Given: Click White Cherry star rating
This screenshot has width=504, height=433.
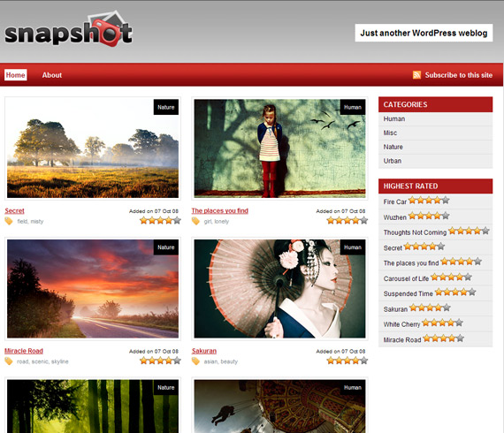Looking at the screenshot, I should (x=442, y=323).
